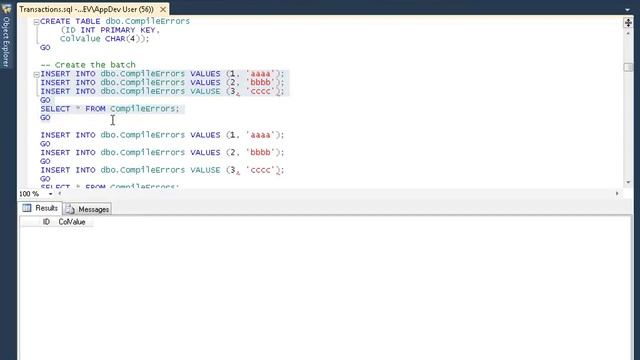Click the results grid select-all corner cell
Screen dimensions: 640x360
pos(29,222)
